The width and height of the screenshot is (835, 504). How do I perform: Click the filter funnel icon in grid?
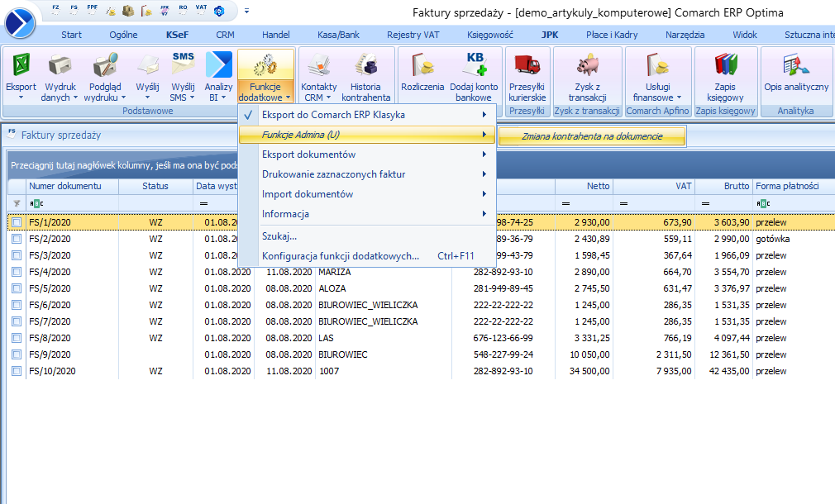tap(17, 203)
